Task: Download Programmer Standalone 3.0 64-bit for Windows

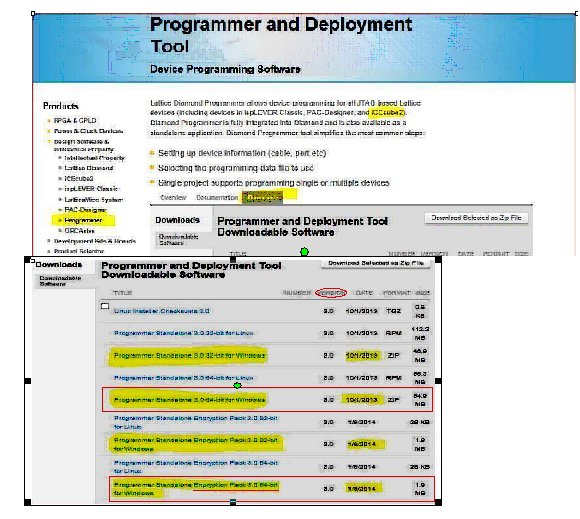Action: 189,400
